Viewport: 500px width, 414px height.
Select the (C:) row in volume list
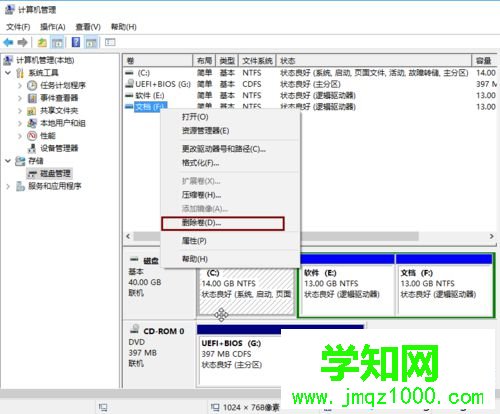(x=310, y=73)
